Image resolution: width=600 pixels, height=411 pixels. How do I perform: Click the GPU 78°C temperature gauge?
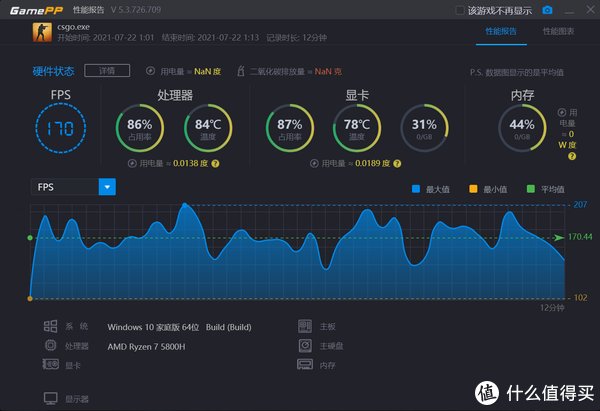pyautogui.click(x=357, y=128)
